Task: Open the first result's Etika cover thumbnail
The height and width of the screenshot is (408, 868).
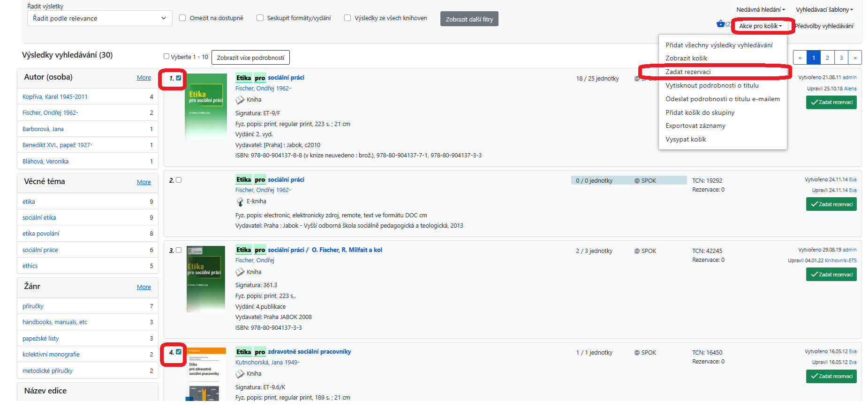Action: click(x=206, y=107)
